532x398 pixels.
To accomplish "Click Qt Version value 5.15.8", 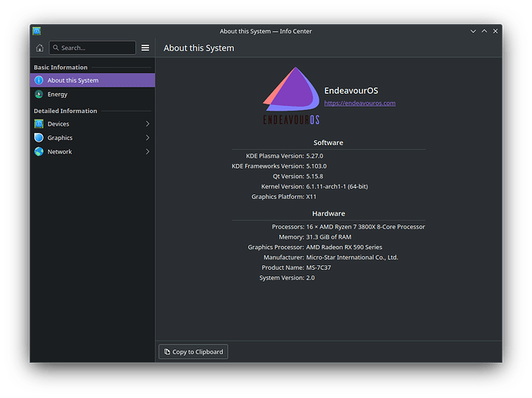I will pos(315,176).
